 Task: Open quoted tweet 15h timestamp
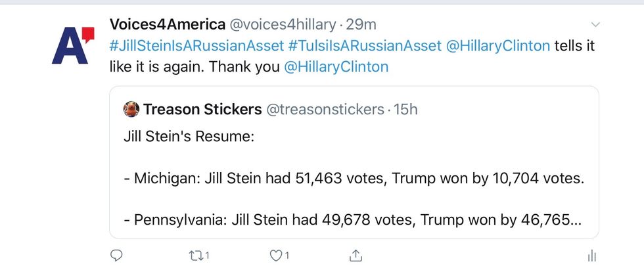[405, 109]
